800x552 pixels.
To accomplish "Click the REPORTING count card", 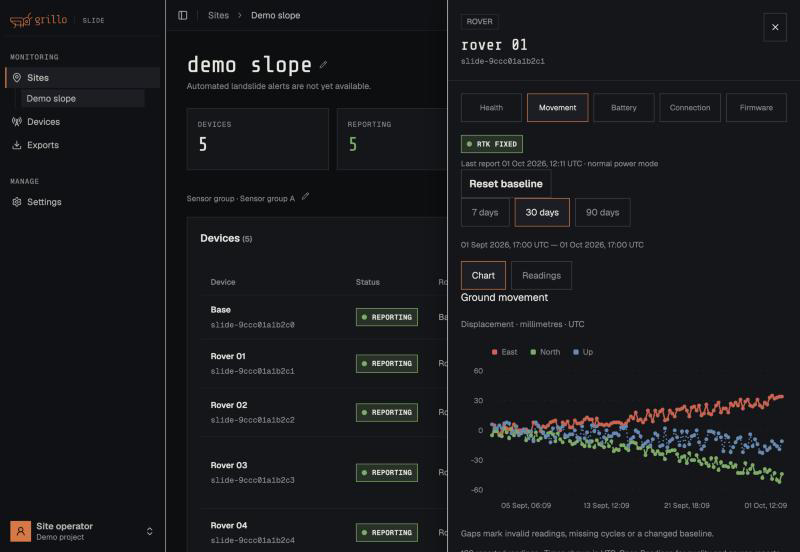I will click(392, 139).
